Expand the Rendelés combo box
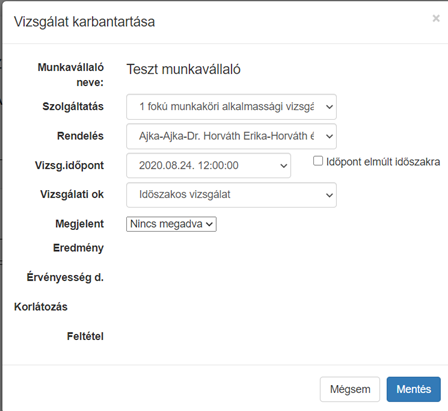The width and height of the screenshot is (448, 411). [x=231, y=136]
